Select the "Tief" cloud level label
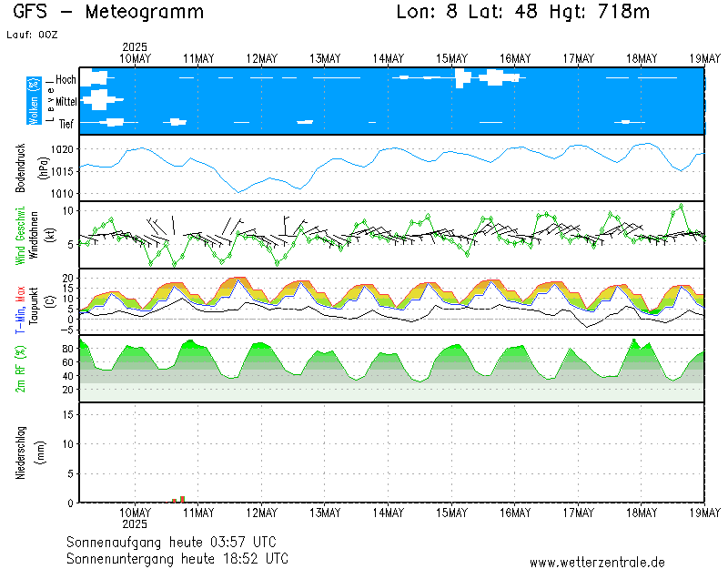 coord(66,124)
